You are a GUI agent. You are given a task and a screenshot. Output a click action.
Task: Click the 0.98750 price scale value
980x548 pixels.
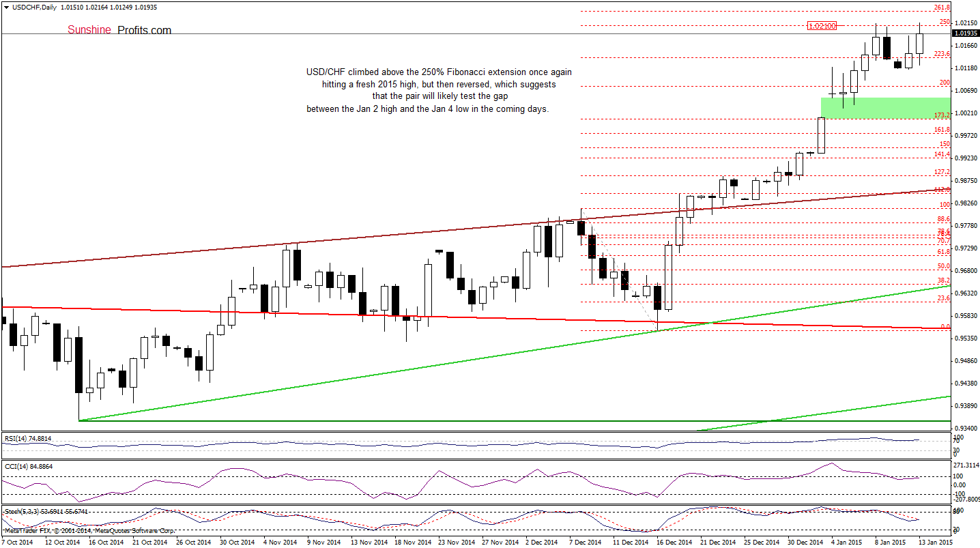[966, 181]
